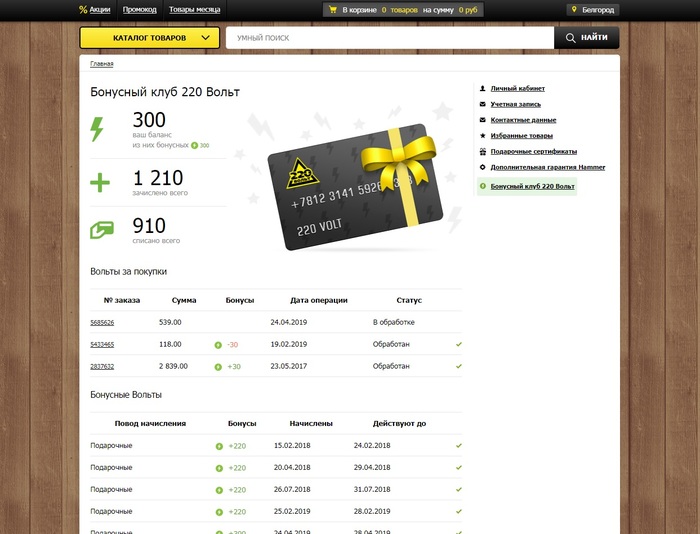Screen dimensions: 700x534
Task: Click the Умный поиск search field
Action: point(390,38)
